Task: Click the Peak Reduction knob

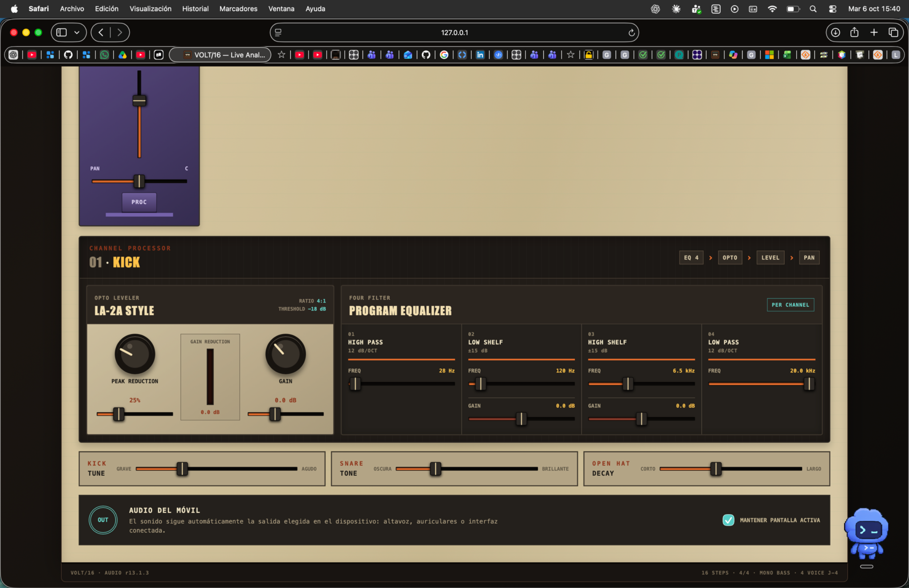Action: [135, 354]
